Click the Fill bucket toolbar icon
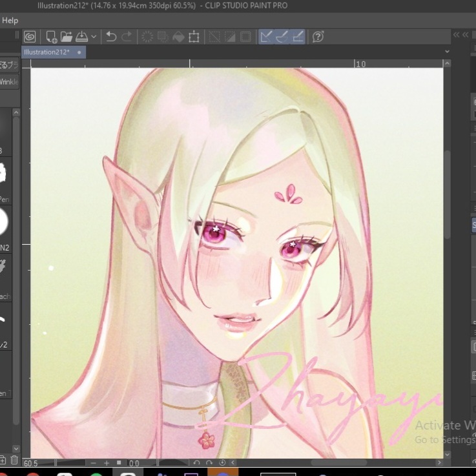 coord(178,37)
